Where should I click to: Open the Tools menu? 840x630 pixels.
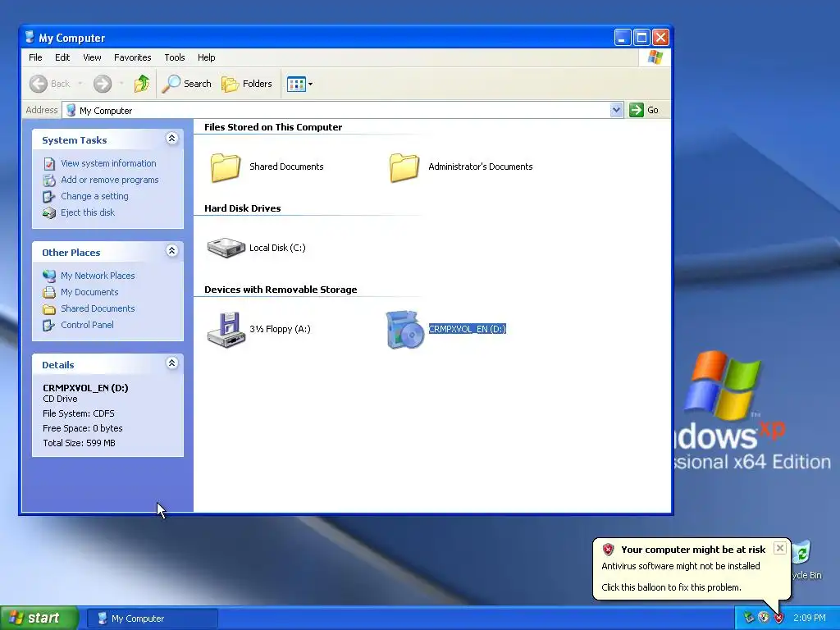175,57
